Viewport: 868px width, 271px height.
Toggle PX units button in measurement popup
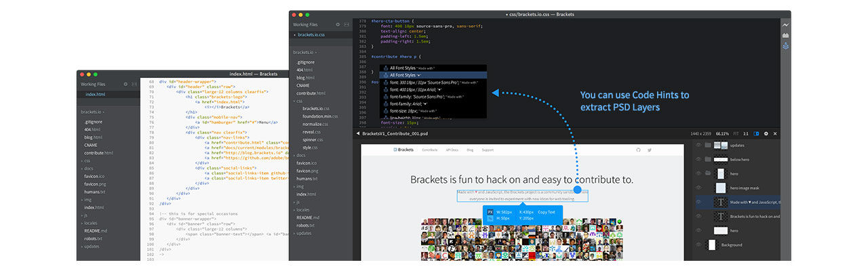pyautogui.click(x=490, y=212)
